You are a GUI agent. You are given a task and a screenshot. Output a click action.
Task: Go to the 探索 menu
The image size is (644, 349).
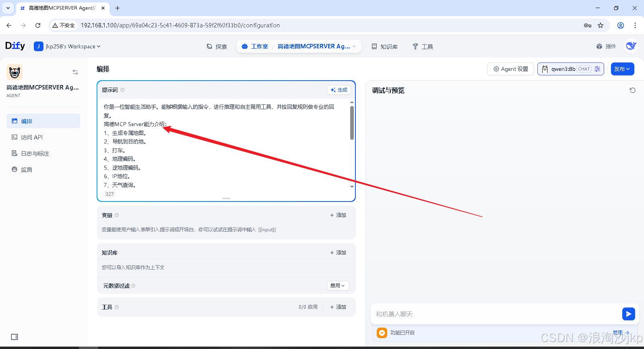click(217, 46)
